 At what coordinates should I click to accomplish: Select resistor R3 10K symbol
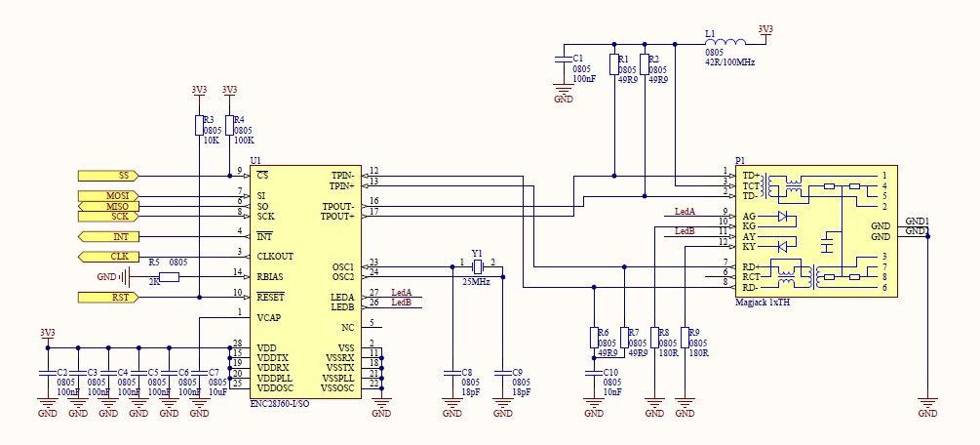199,125
